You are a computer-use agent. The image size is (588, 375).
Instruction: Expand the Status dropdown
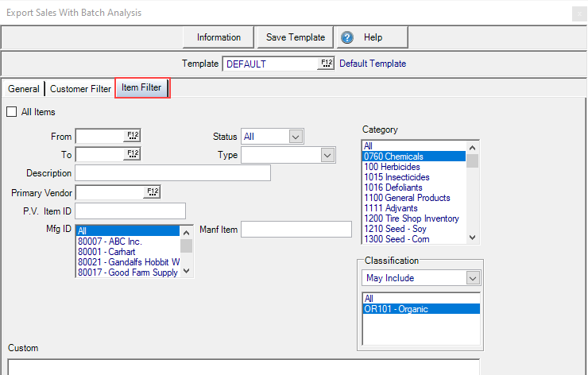296,137
